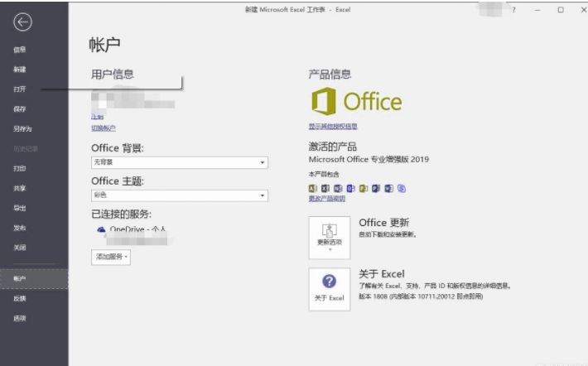Click the large Office logo

pyautogui.click(x=357, y=101)
